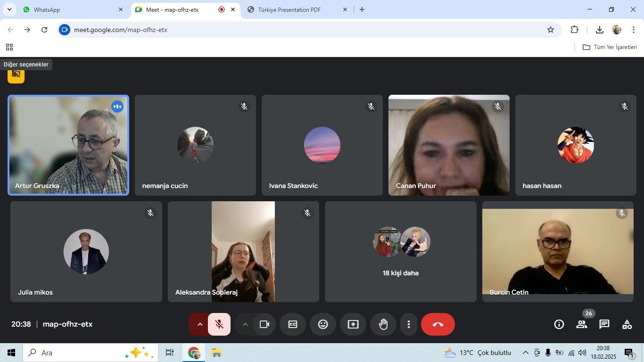Toggle closed captions button
The image size is (644, 362).
click(293, 324)
